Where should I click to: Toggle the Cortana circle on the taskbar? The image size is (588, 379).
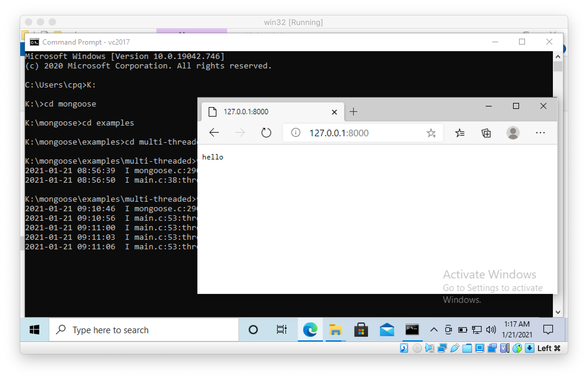tap(253, 330)
